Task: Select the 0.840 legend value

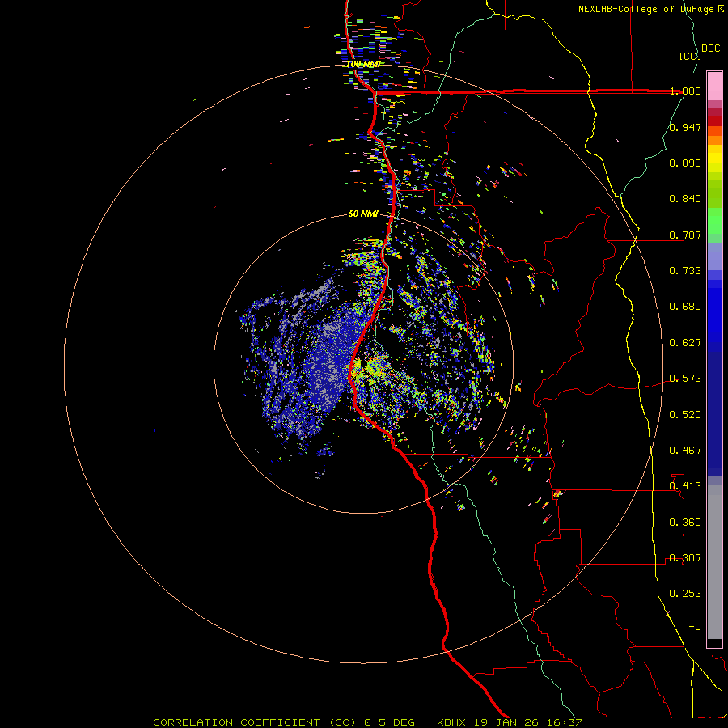Action: [685, 198]
